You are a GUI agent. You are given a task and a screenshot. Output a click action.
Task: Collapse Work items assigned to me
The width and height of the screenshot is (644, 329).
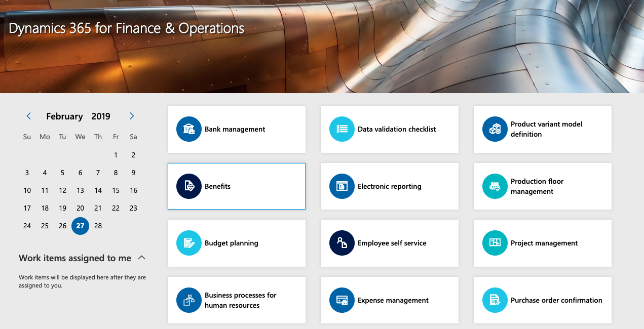[x=142, y=258]
